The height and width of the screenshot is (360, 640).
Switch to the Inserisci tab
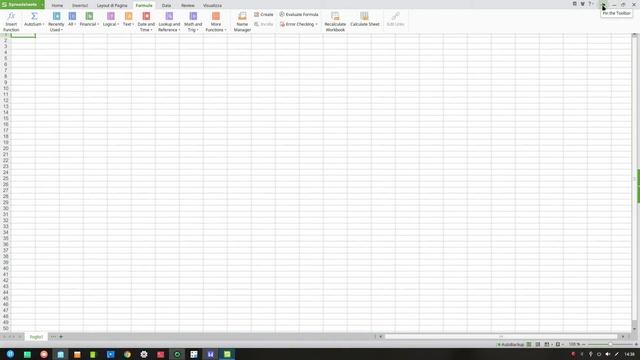click(80, 5)
